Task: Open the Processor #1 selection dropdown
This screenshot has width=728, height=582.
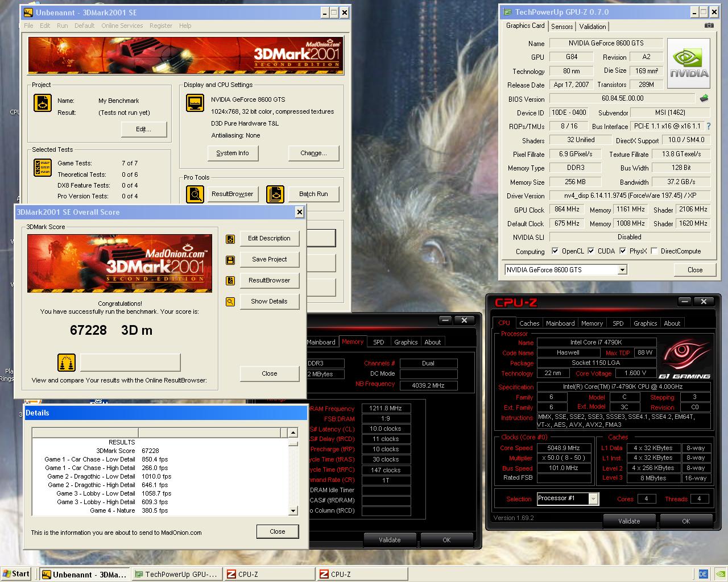Action: 593,499
